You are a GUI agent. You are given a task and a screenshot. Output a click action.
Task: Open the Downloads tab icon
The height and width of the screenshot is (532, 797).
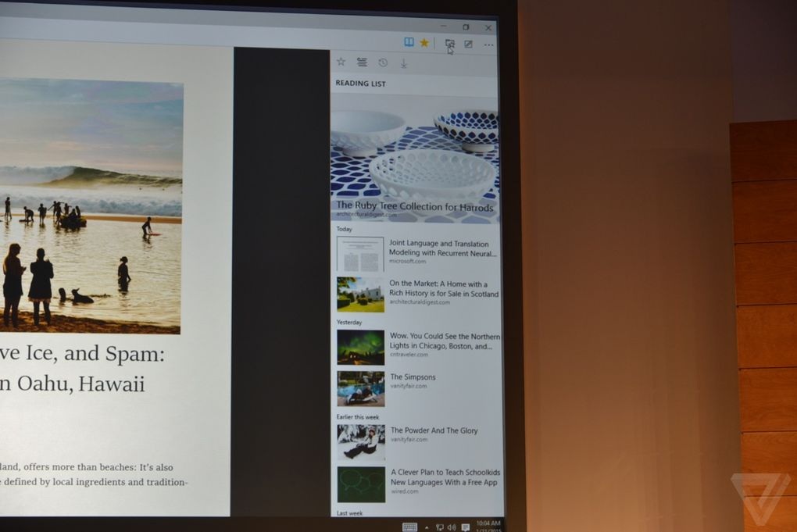[x=404, y=63]
